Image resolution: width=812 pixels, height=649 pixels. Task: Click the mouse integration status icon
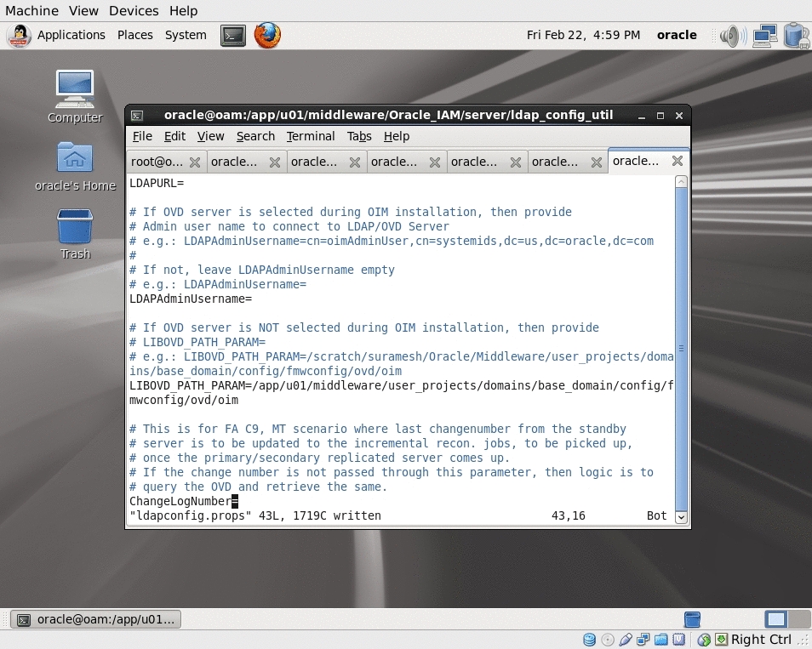[x=704, y=640]
